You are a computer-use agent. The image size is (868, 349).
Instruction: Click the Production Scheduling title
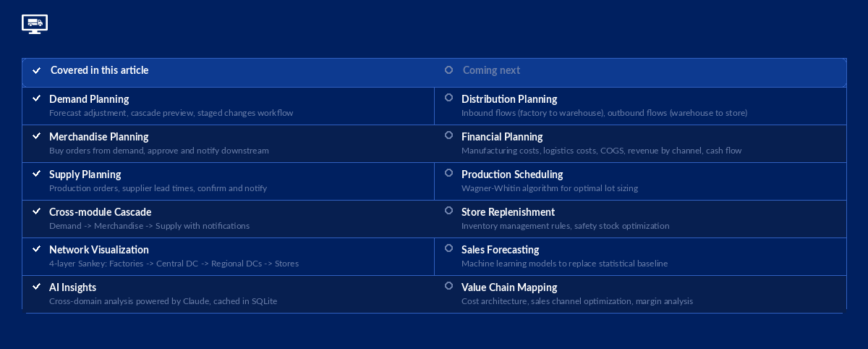512,174
